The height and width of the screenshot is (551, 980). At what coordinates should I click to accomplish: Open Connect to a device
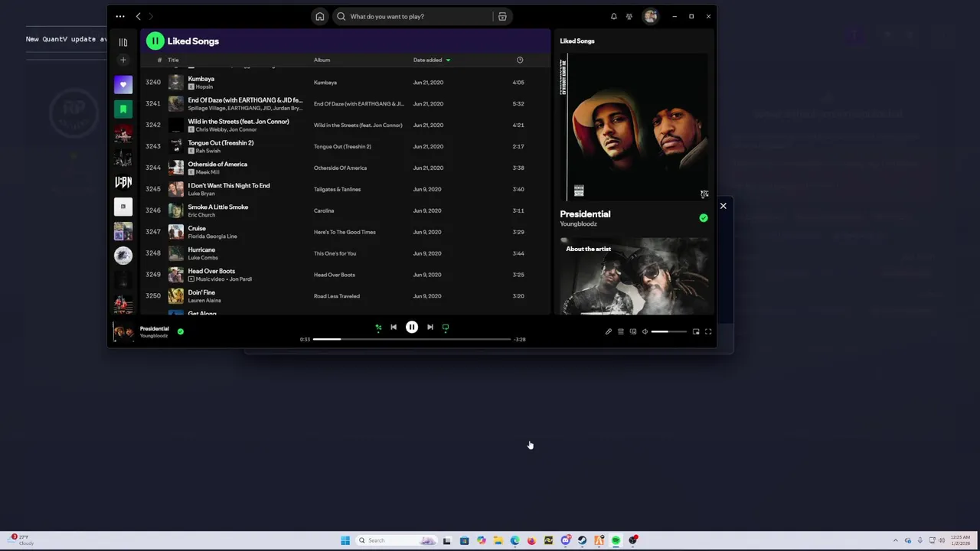click(633, 331)
